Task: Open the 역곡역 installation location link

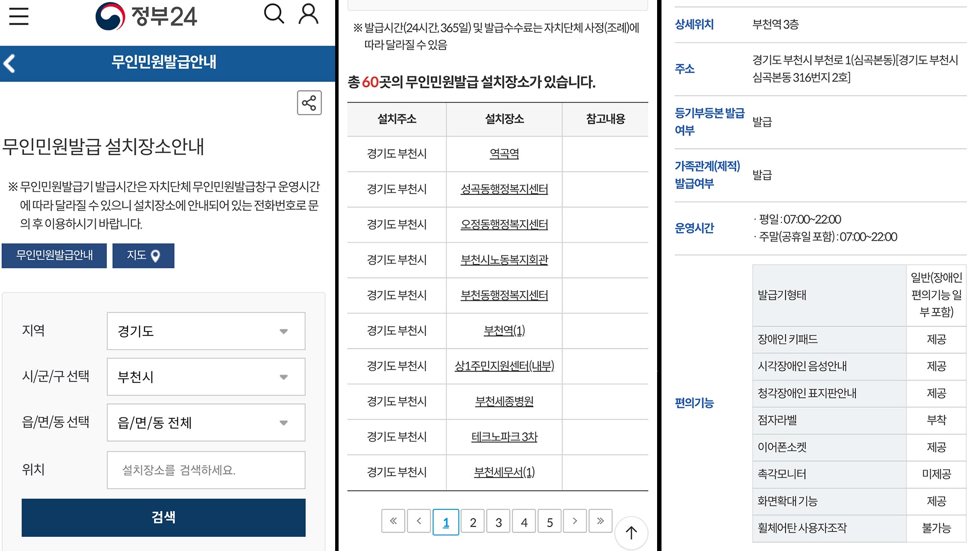Action: [x=503, y=154]
